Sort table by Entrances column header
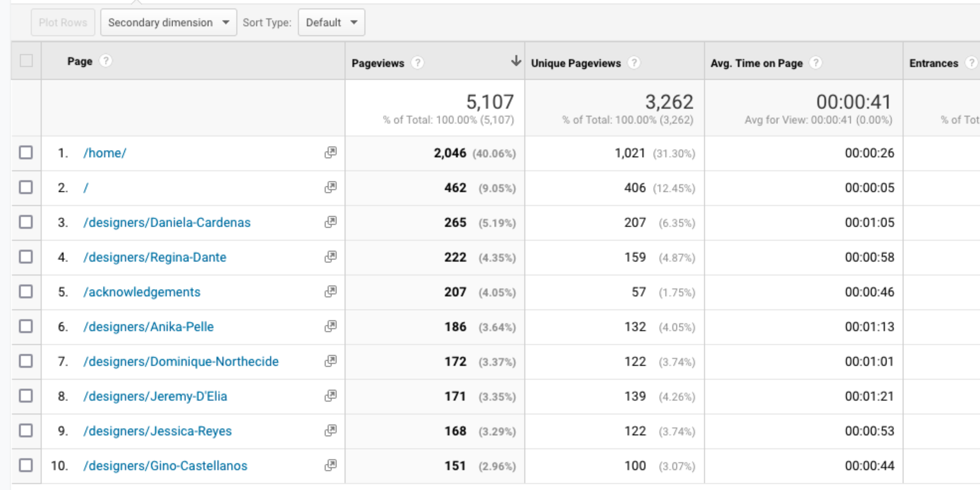 (934, 63)
